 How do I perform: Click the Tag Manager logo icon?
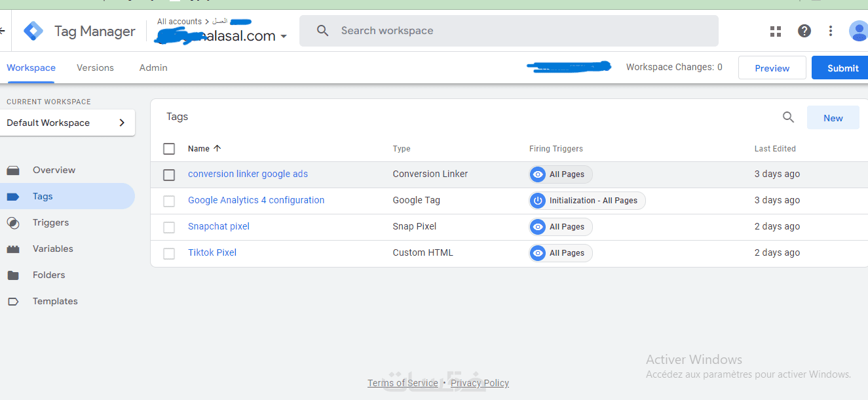[x=33, y=31]
